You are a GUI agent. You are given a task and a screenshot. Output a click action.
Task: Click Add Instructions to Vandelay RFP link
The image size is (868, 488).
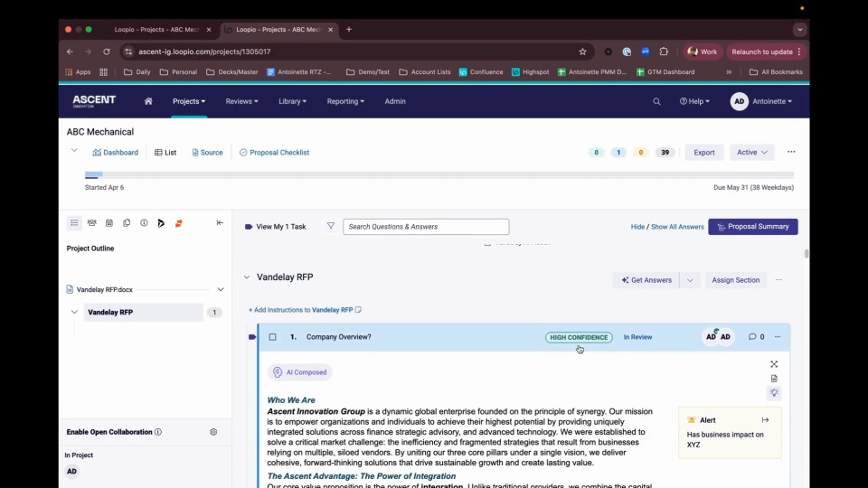pos(300,310)
